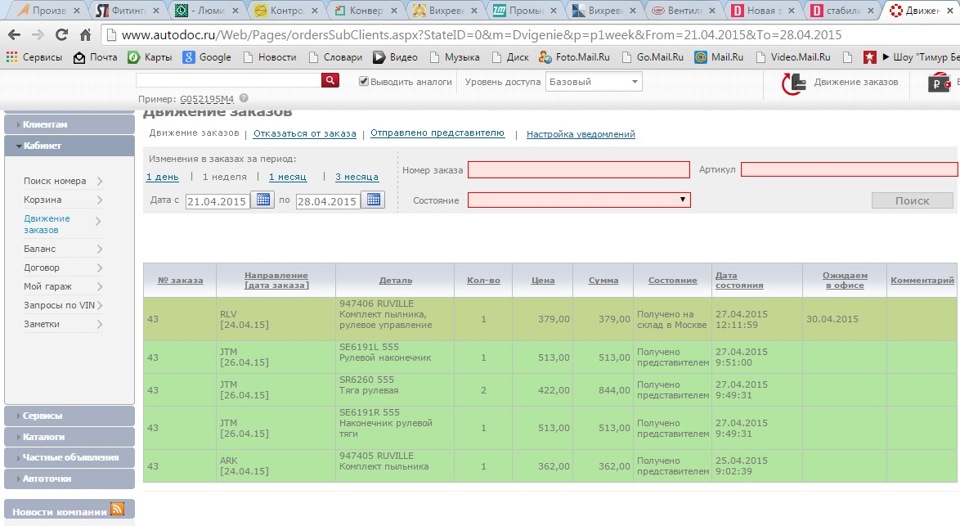The height and width of the screenshot is (526, 960).
Task: Open the Отправлено представителю link
Action: click(437, 133)
